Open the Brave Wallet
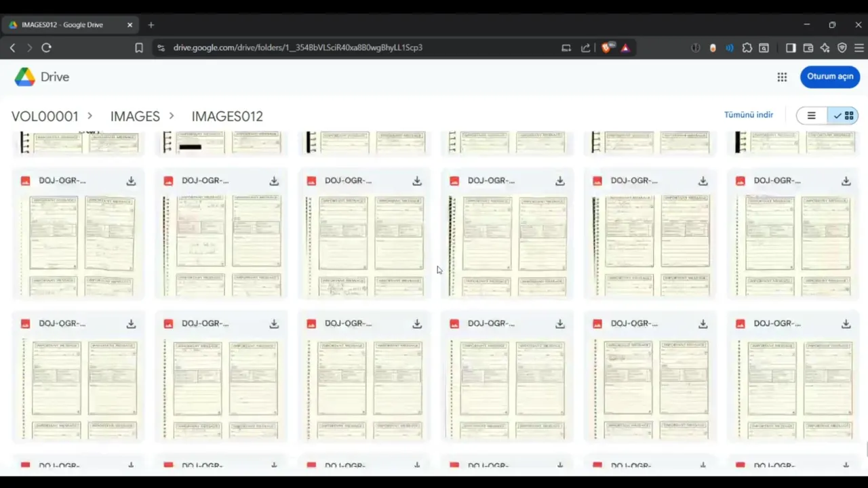Image resolution: width=868 pixels, height=488 pixels. click(808, 47)
